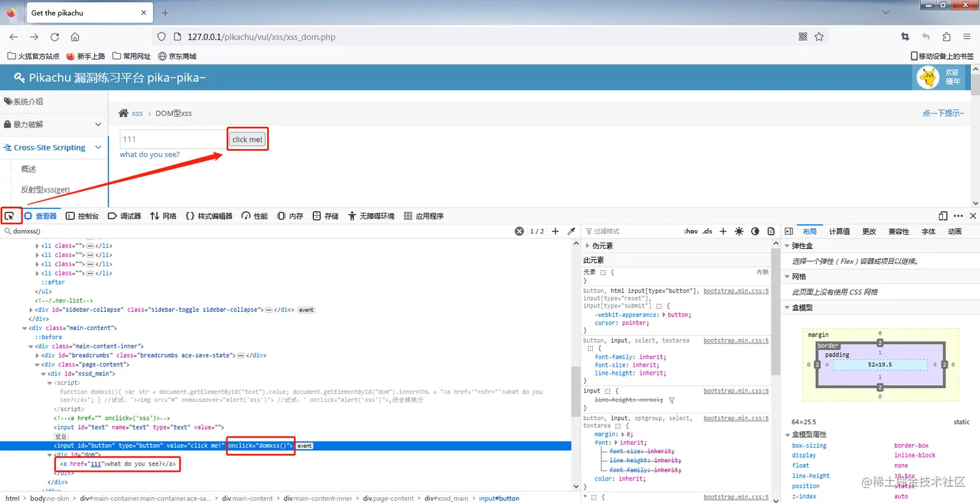The width and height of the screenshot is (980, 503).
Task: Open the 无障碍环境 accessibility tab
Action: click(x=371, y=216)
